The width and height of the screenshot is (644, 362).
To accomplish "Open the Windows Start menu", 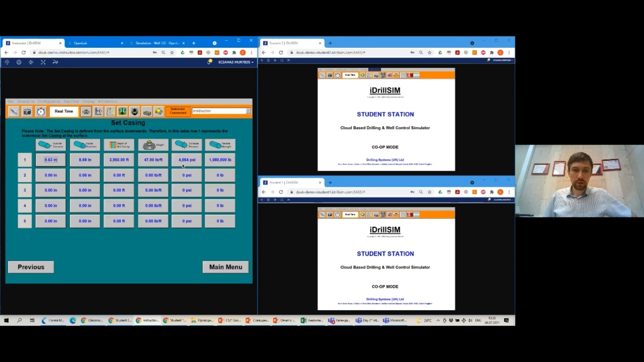I will [7, 320].
